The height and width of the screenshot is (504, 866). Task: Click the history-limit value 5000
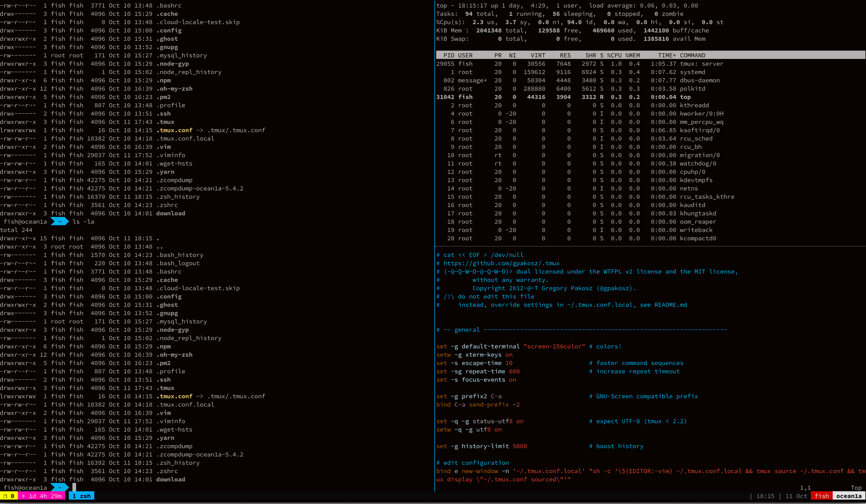(520, 446)
